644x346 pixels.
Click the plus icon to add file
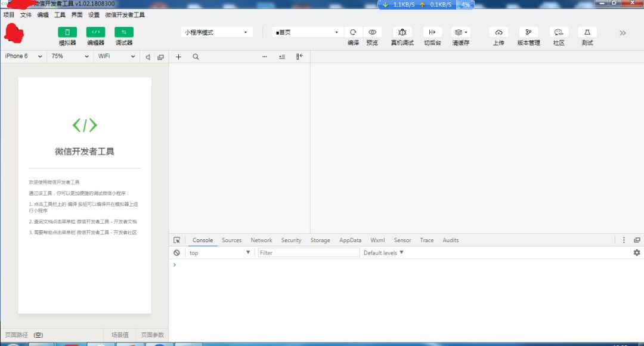coord(178,57)
